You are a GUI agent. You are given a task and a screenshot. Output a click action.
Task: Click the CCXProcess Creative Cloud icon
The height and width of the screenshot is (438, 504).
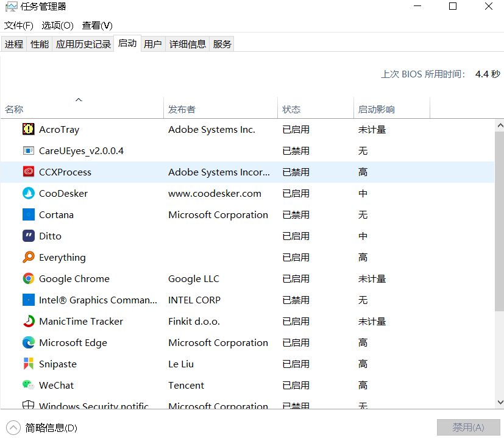tap(28, 172)
